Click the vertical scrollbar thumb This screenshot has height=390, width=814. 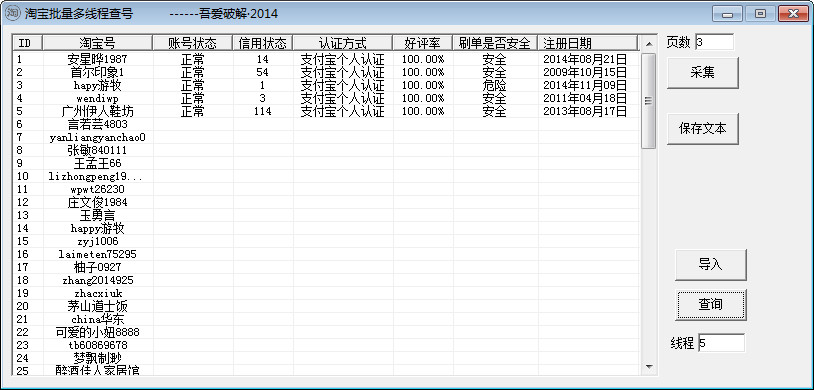(x=648, y=101)
